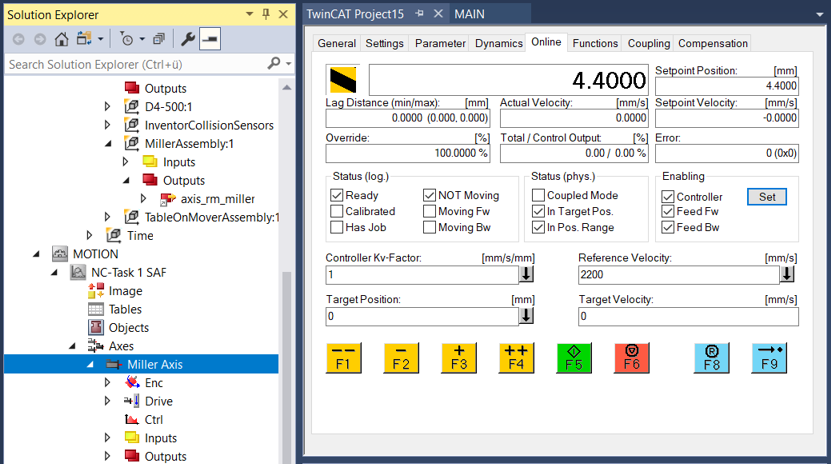The width and height of the screenshot is (831, 464).
Task: Click the Override percentage field
Action: pyautogui.click(x=408, y=153)
